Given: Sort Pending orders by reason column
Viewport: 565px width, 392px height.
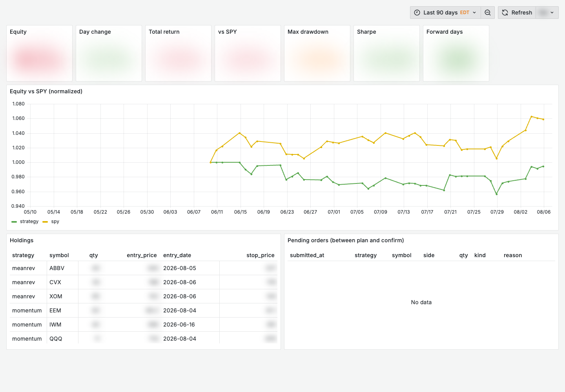Looking at the screenshot, I should click(x=513, y=255).
